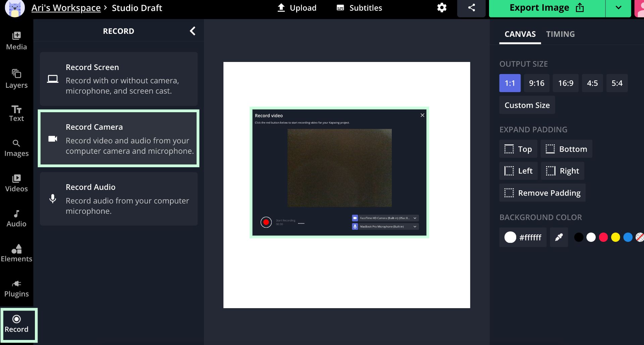Viewport: 644px width, 345px height.
Task: Select the Text tool
Action: click(16, 114)
